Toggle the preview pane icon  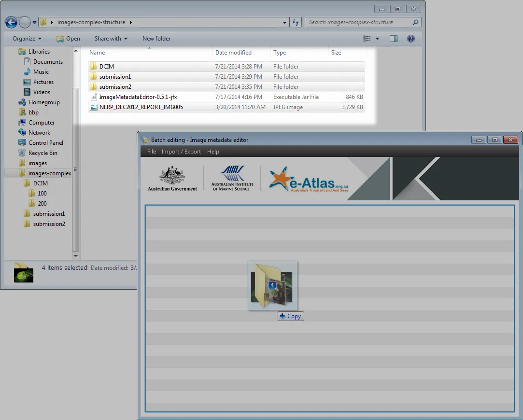click(x=394, y=39)
